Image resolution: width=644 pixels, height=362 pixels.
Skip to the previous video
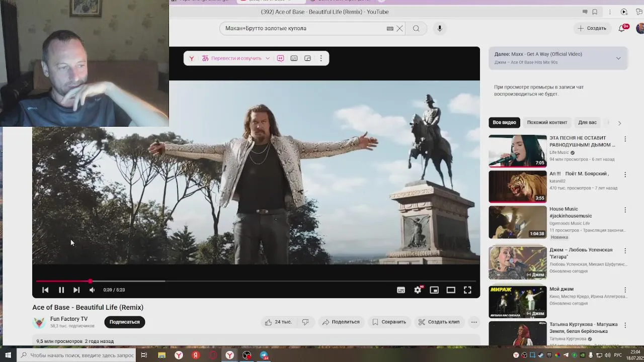click(45, 290)
